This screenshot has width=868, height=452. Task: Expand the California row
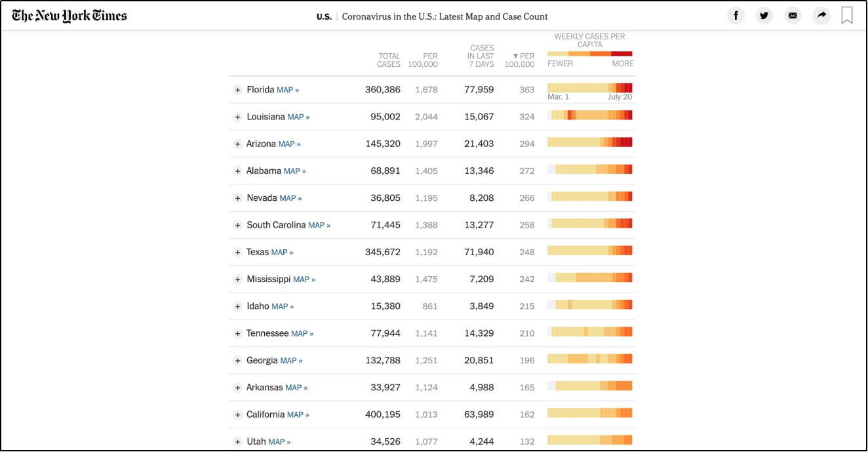pyautogui.click(x=237, y=415)
